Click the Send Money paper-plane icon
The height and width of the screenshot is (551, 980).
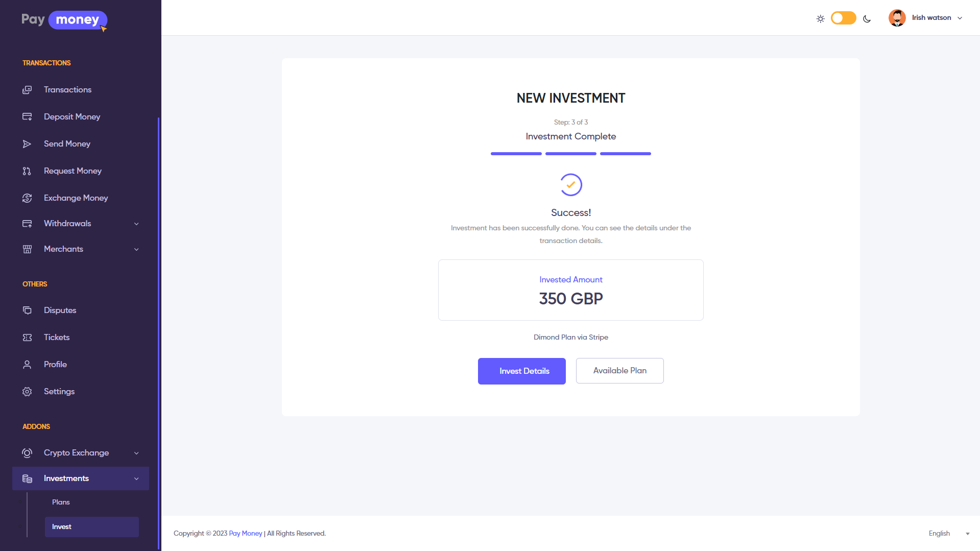pos(27,144)
